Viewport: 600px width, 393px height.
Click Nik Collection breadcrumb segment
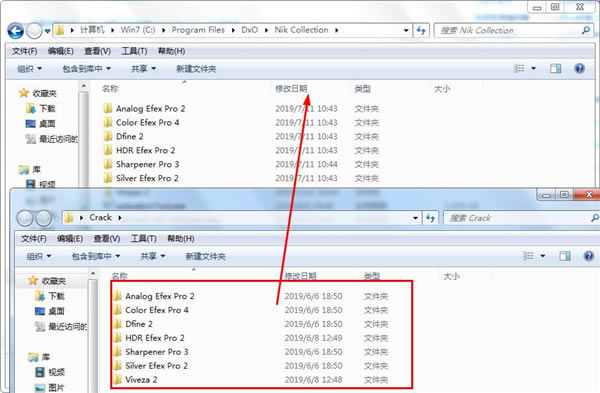tap(301, 30)
